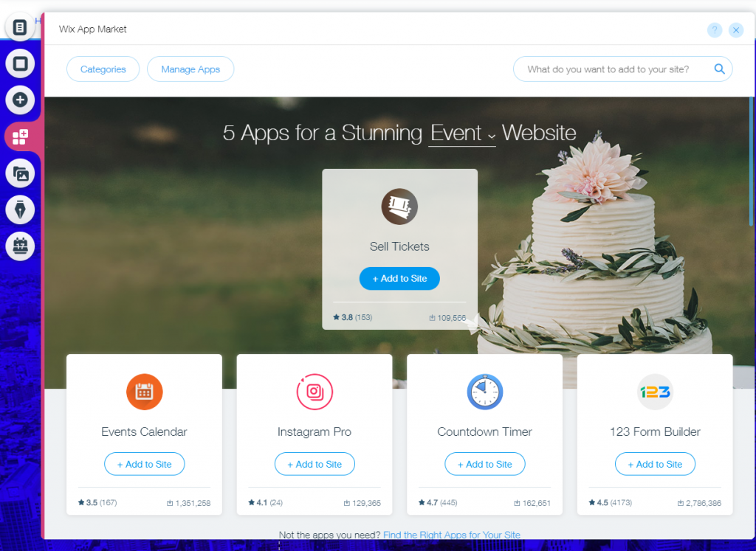Select the Sell Tickets title text
This screenshot has height=551, width=756.
pos(399,246)
